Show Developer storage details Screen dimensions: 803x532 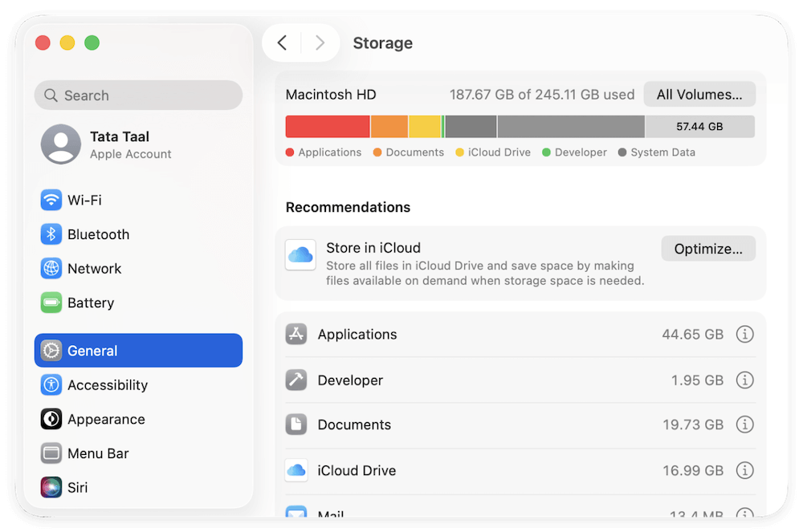click(x=744, y=380)
